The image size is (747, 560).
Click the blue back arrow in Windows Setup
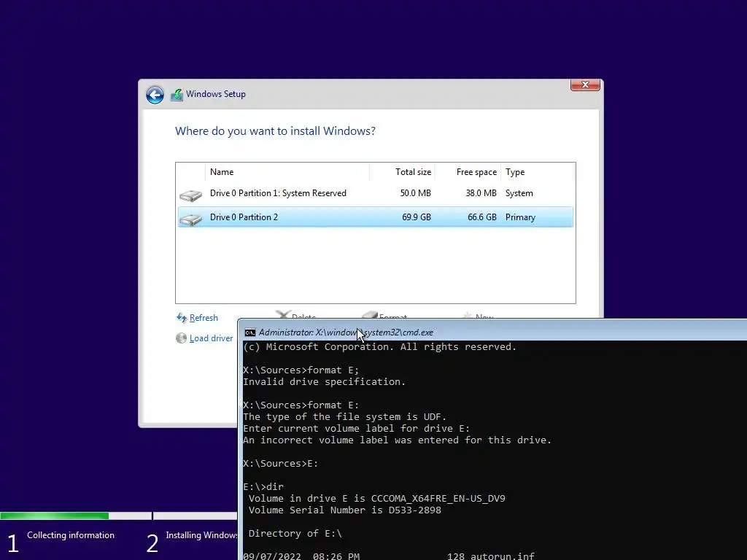tap(155, 95)
